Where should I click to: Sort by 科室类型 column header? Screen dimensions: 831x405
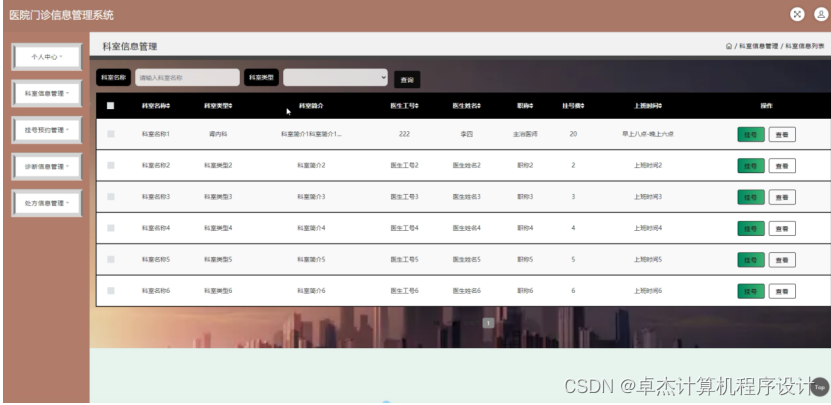coord(218,106)
